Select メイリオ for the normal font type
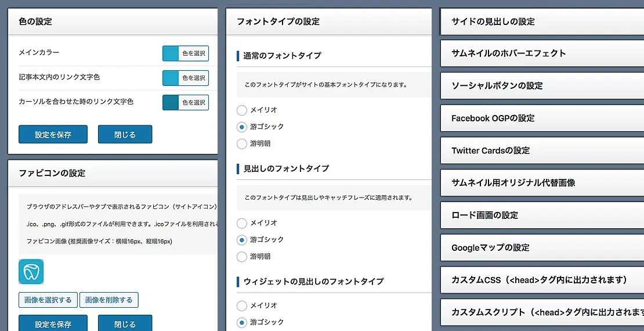 click(243, 110)
